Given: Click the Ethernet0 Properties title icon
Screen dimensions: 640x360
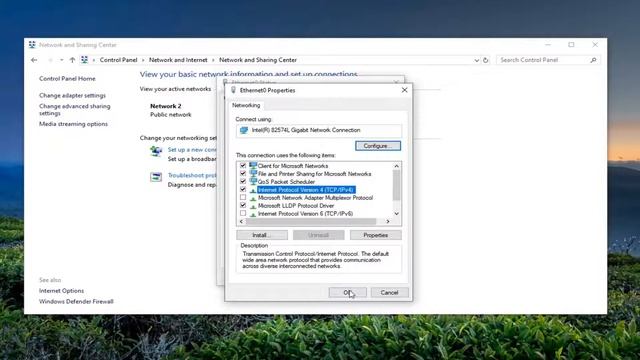Looking at the screenshot, I should (x=233, y=90).
